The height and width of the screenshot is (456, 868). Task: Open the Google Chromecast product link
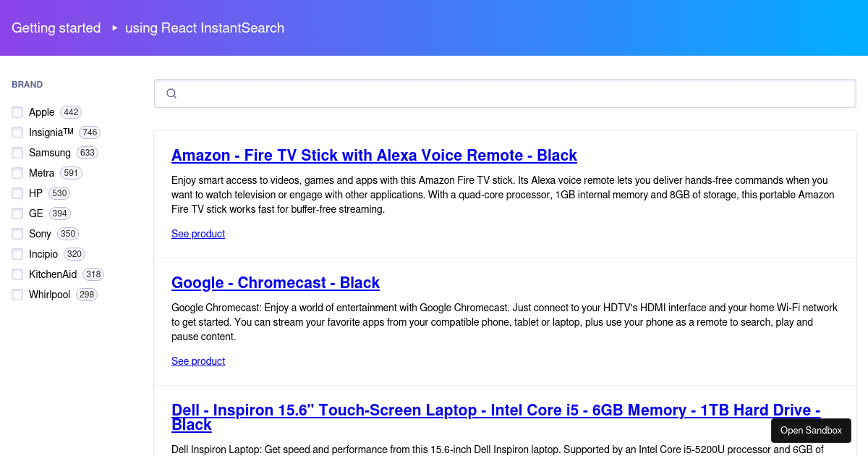(276, 283)
